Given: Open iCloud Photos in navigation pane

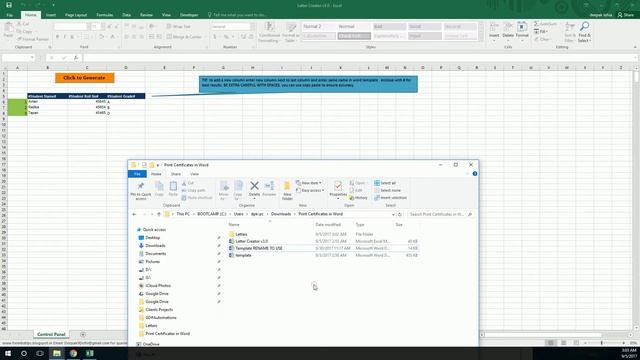Looking at the screenshot, I should pos(158,286).
